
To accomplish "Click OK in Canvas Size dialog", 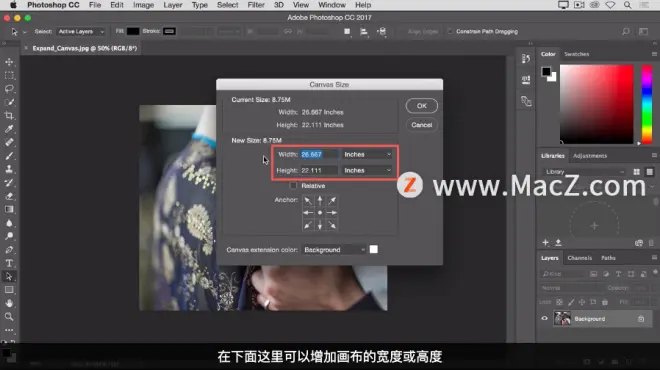I will tap(421, 106).
